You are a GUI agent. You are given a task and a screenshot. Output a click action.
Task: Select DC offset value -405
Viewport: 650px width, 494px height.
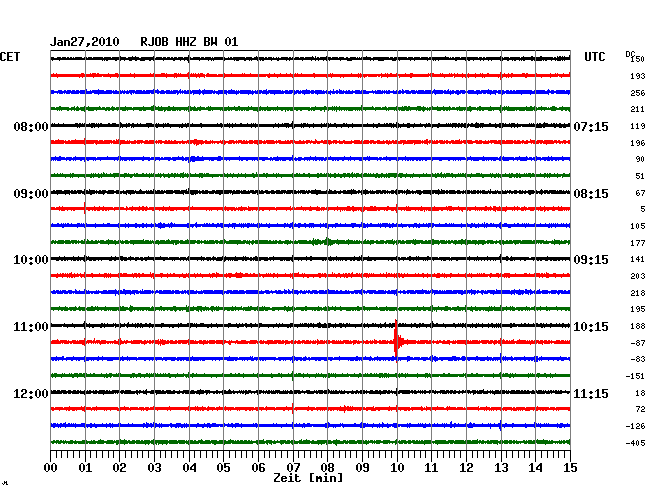(635, 443)
